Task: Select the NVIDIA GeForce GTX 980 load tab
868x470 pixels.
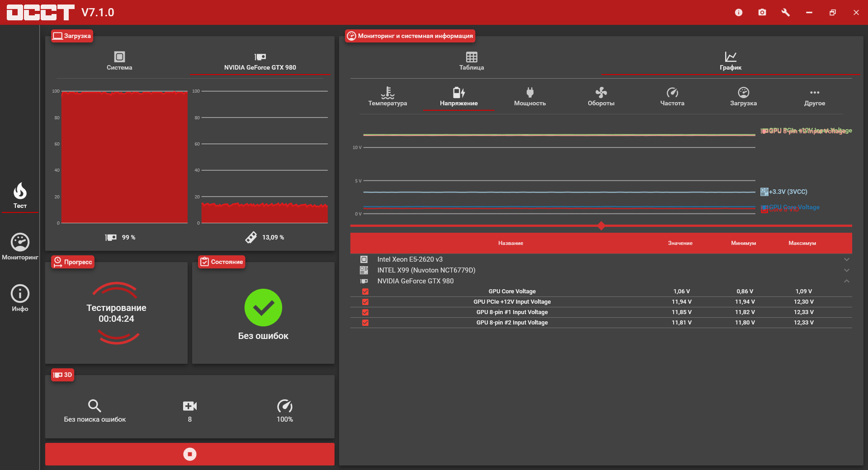Action: pos(260,61)
